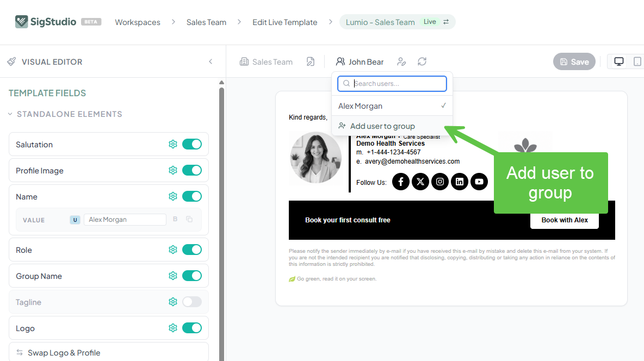Image resolution: width=644 pixels, height=361 pixels.
Task: Toggle the Group Name switch
Action: (192, 276)
